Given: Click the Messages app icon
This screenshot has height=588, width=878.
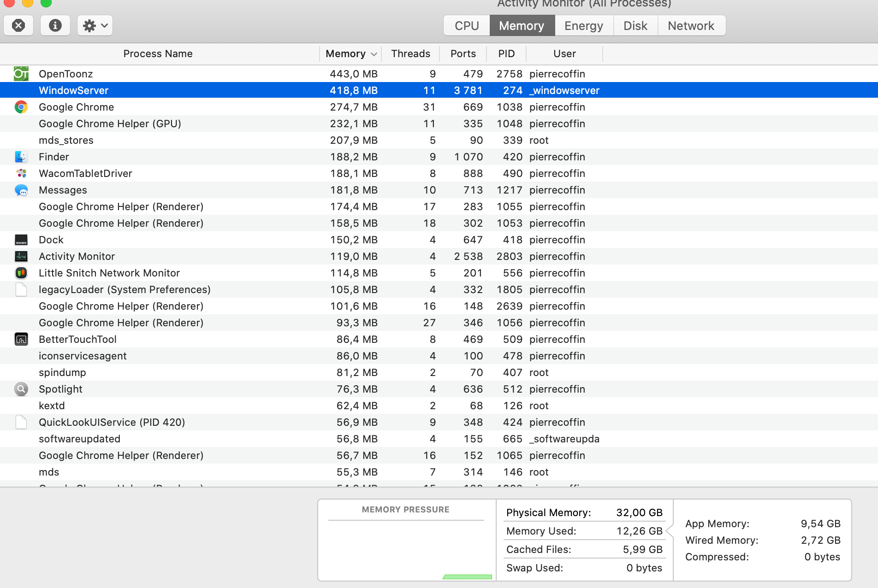Looking at the screenshot, I should 21,190.
